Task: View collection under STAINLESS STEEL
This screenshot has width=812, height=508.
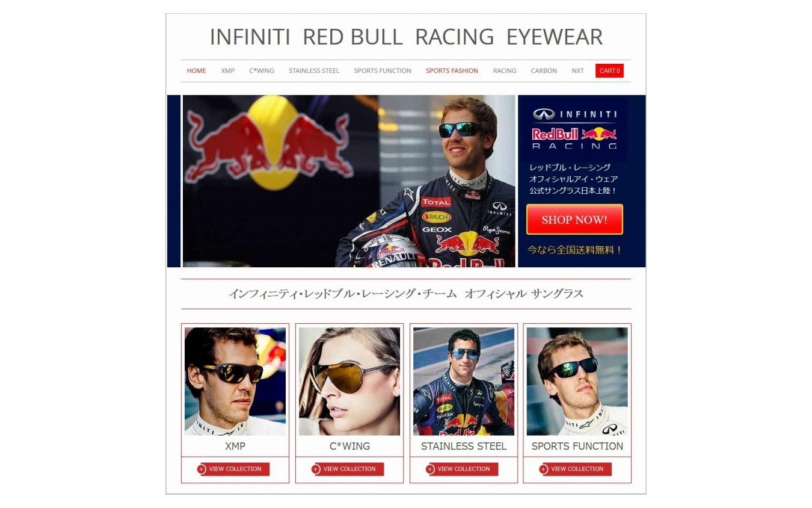Action: point(462,469)
